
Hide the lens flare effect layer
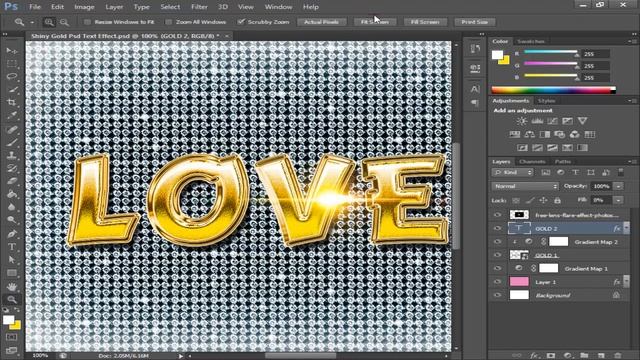pos(497,215)
